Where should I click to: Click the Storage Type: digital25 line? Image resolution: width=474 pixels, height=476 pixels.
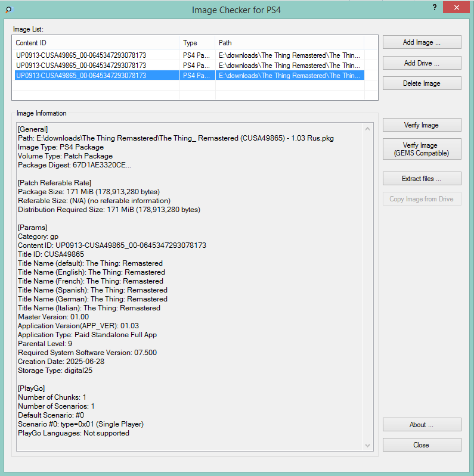pyautogui.click(x=55, y=371)
